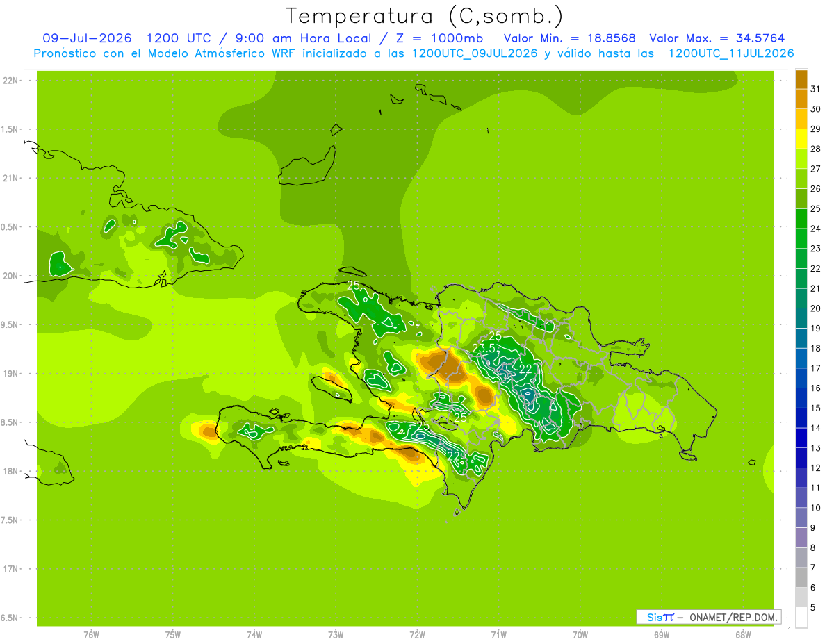
Task: Click the '23.5' contour label on the map
Action: tap(484, 348)
